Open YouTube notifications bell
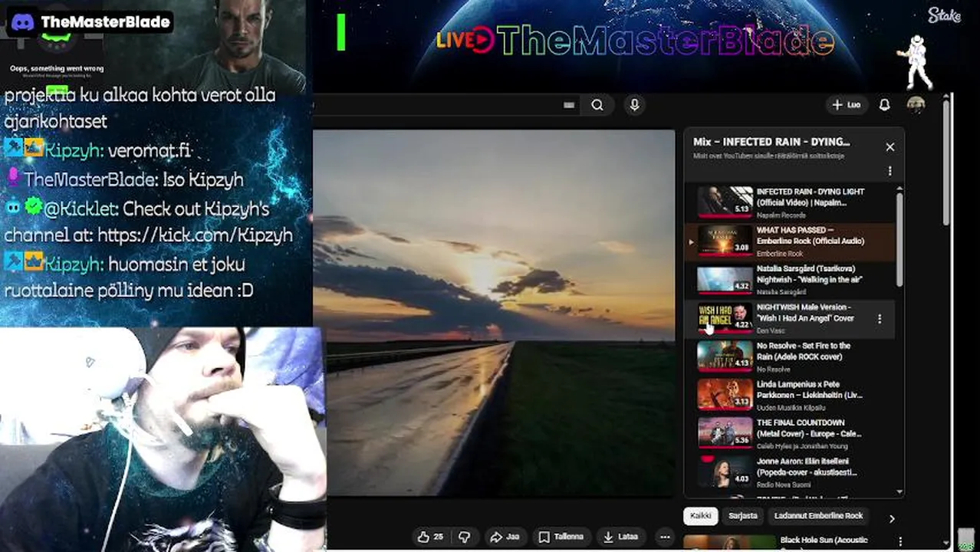 coord(884,105)
